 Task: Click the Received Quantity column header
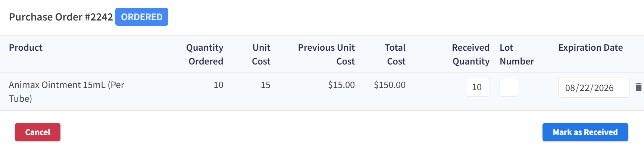pos(471,54)
